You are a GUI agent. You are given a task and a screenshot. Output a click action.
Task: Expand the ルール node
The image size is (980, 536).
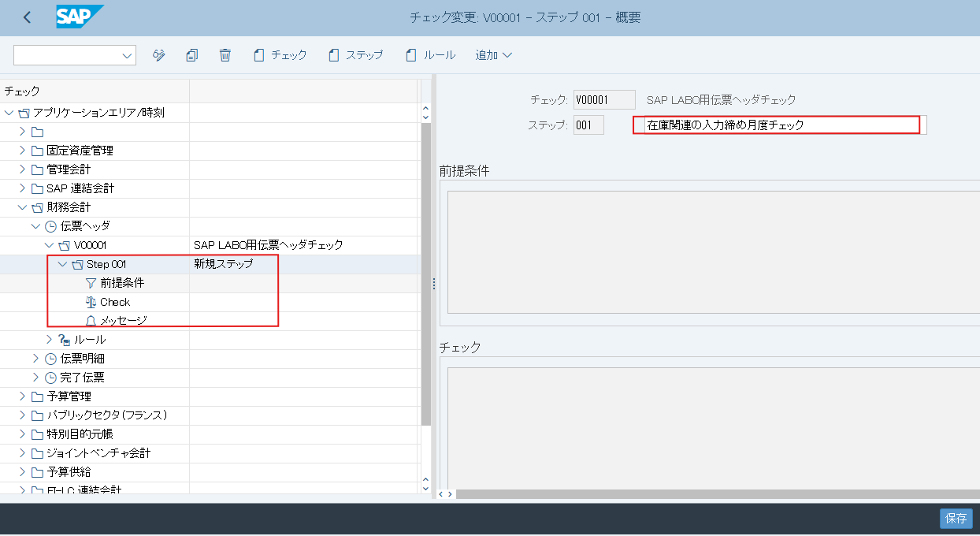pos(50,340)
